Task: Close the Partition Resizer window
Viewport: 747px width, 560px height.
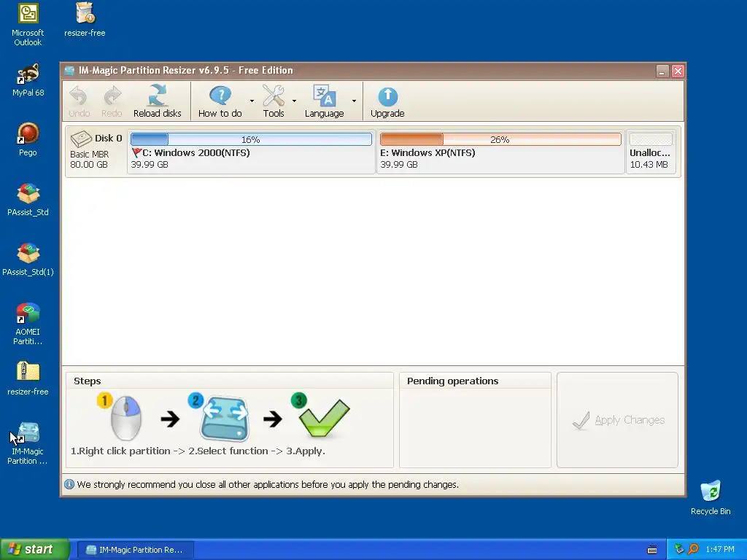Action: (x=678, y=71)
